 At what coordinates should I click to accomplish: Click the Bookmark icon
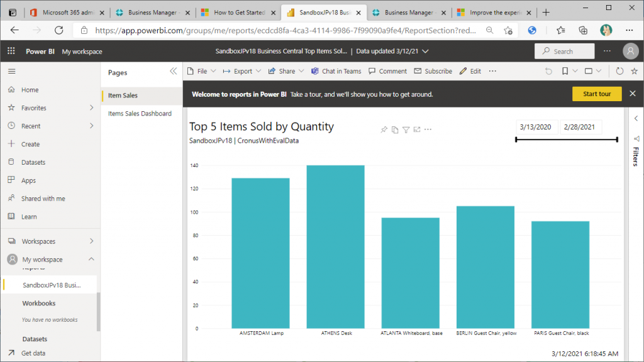pyautogui.click(x=565, y=71)
